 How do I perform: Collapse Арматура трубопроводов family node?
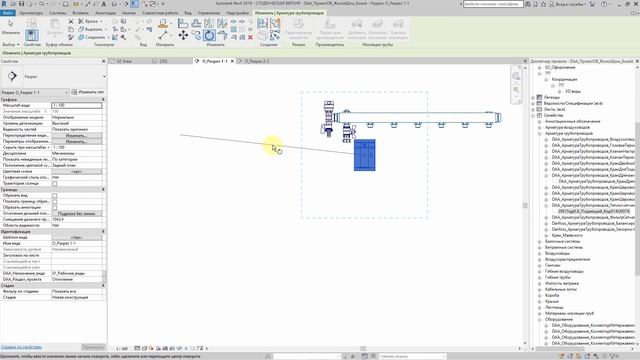(540, 133)
